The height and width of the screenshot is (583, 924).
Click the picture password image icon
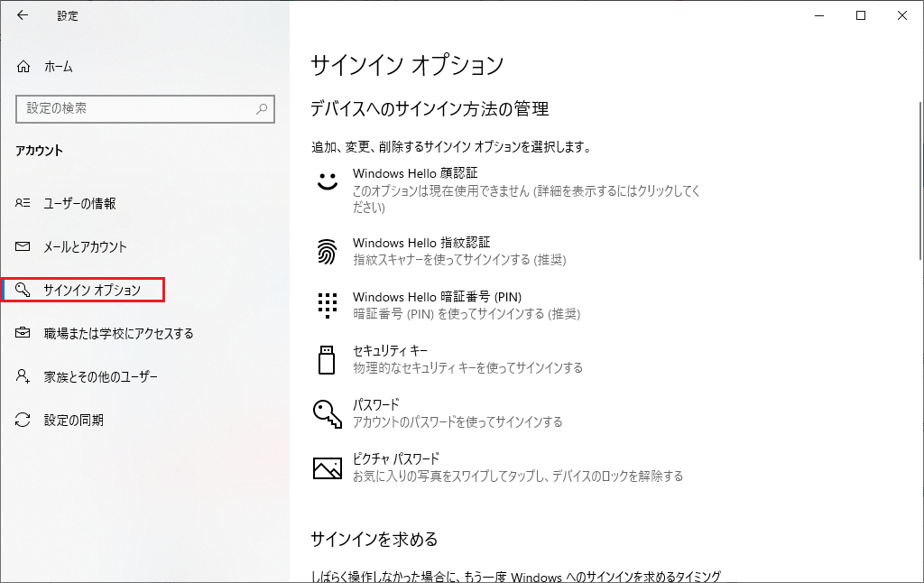(327, 467)
